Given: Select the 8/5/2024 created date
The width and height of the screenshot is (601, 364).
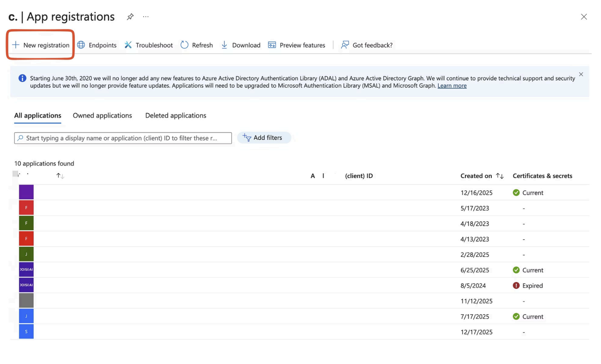Looking at the screenshot, I should pos(473,286).
